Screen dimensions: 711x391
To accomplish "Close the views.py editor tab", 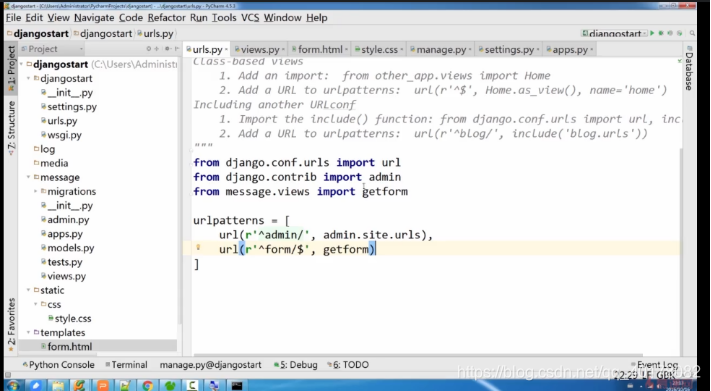I will [x=283, y=49].
